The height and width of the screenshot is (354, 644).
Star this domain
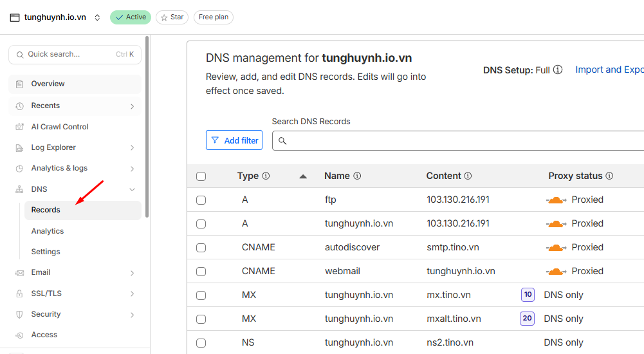tap(172, 17)
